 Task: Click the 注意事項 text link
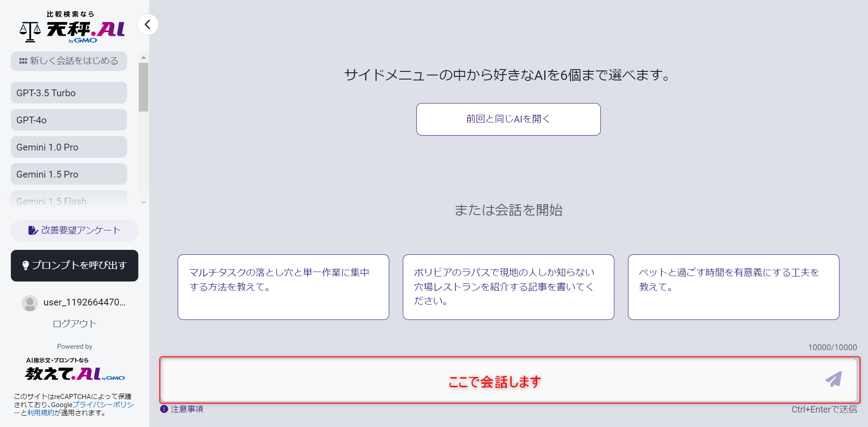[x=187, y=409]
